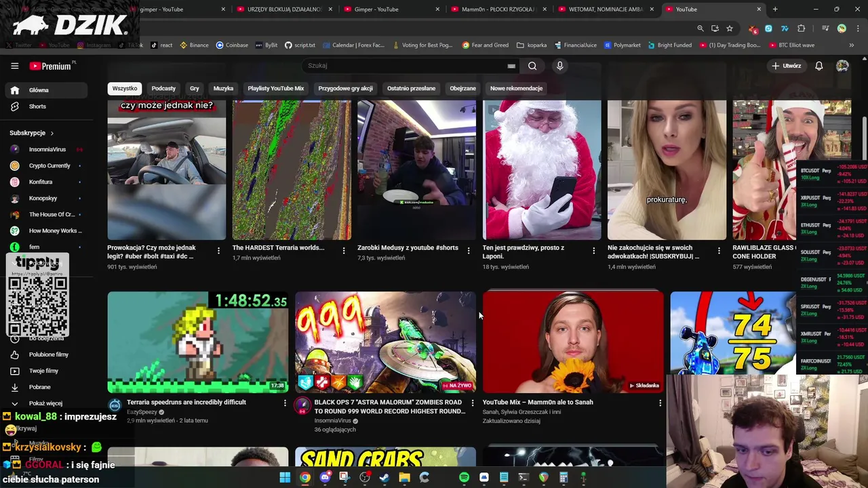Expand the Subskrypcje section chevron

pyautogui.click(x=52, y=133)
